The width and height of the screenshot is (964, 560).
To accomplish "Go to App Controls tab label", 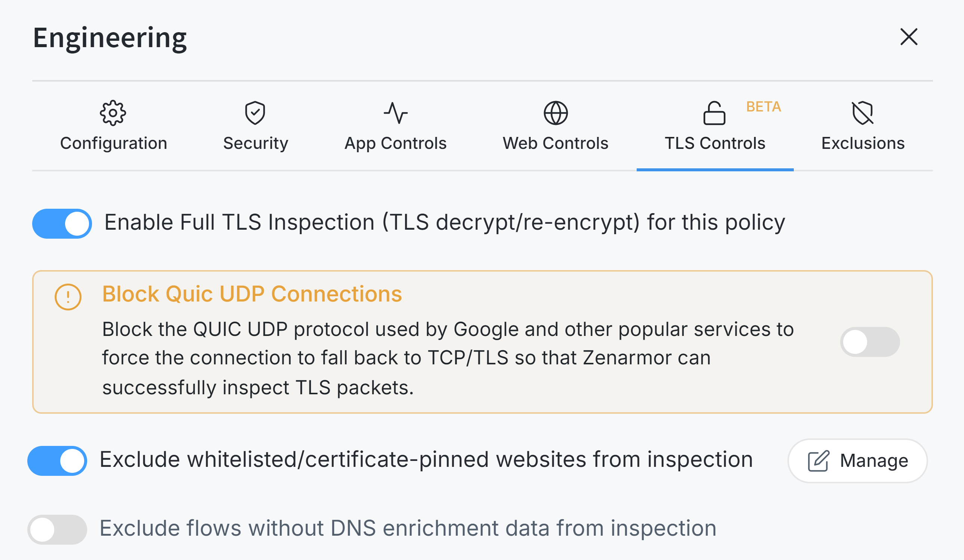I will [x=395, y=143].
